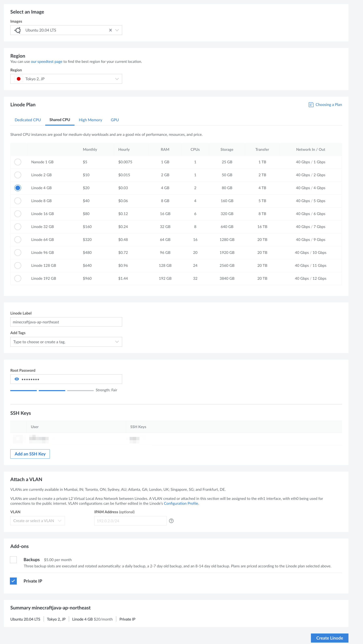Select the Linode 128 GB plan
The height and width of the screenshot is (644, 363).
click(x=18, y=265)
